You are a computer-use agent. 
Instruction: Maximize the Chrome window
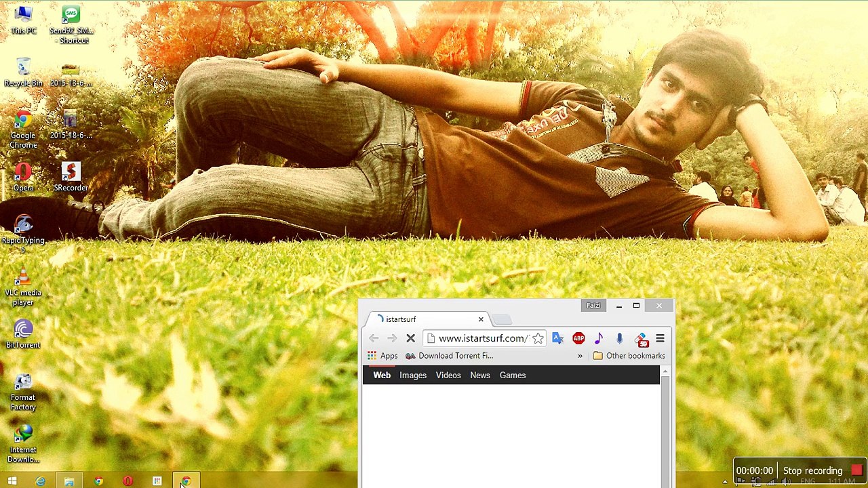[x=636, y=306]
